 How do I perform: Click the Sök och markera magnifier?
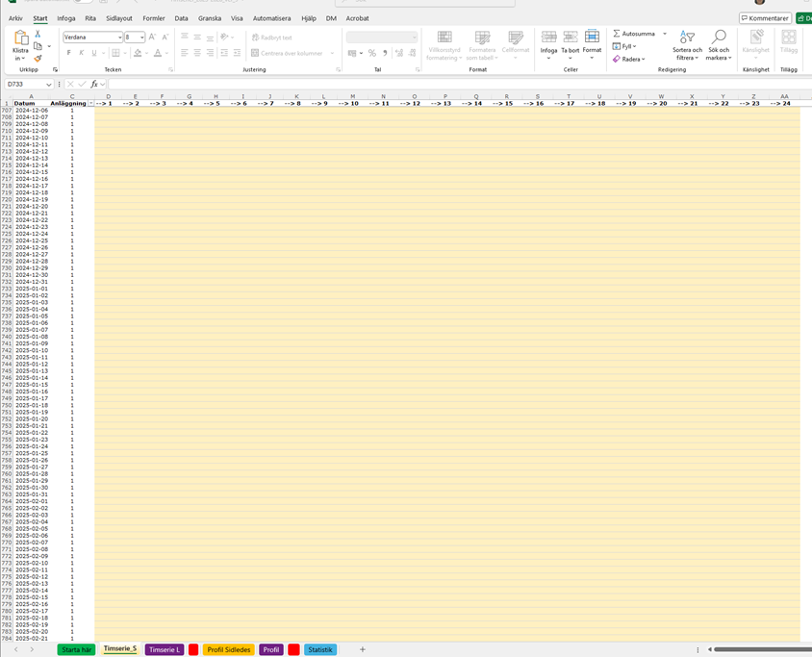(718, 45)
